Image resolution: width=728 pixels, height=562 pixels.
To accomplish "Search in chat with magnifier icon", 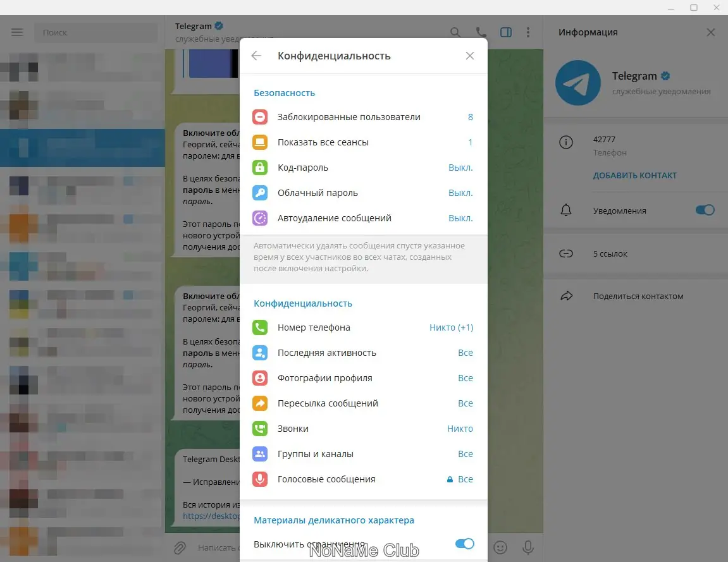I will pos(455,32).
